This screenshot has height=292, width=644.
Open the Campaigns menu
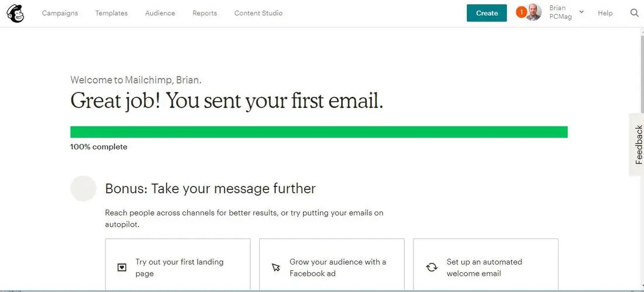pyautogui.click(x=60, y=13)
